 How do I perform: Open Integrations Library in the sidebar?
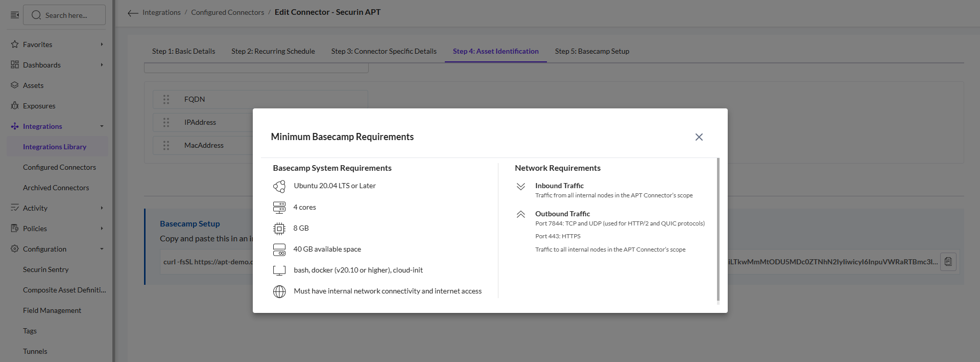tap(55, 147)
